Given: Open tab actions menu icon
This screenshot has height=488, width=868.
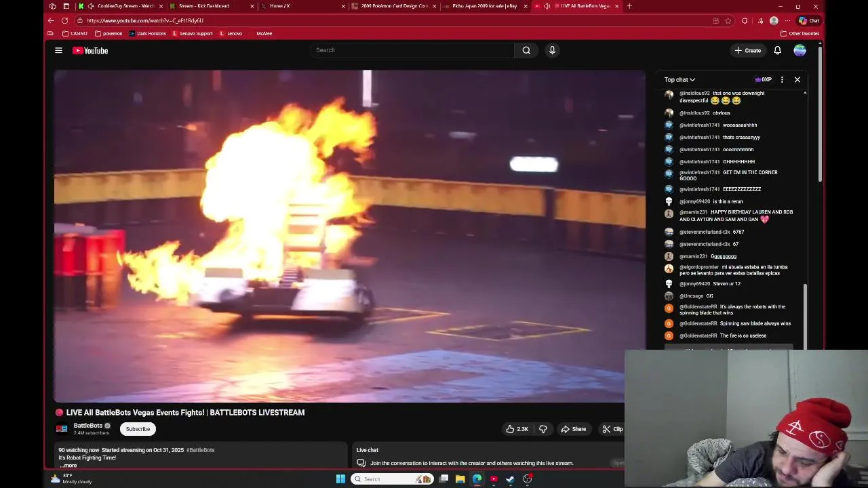Looking at the screenshot, I should point(66,6).
